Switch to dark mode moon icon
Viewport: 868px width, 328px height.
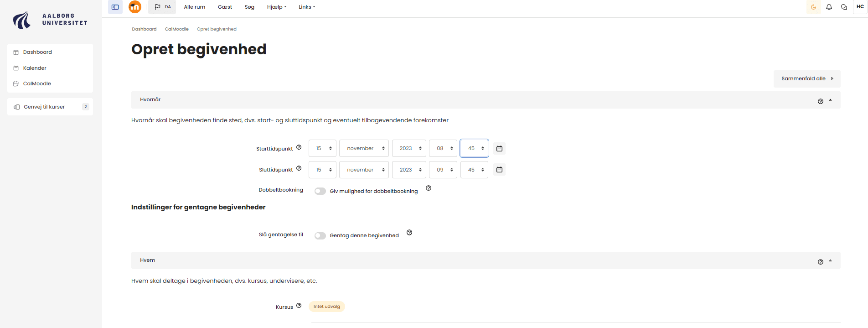point(813,7)
